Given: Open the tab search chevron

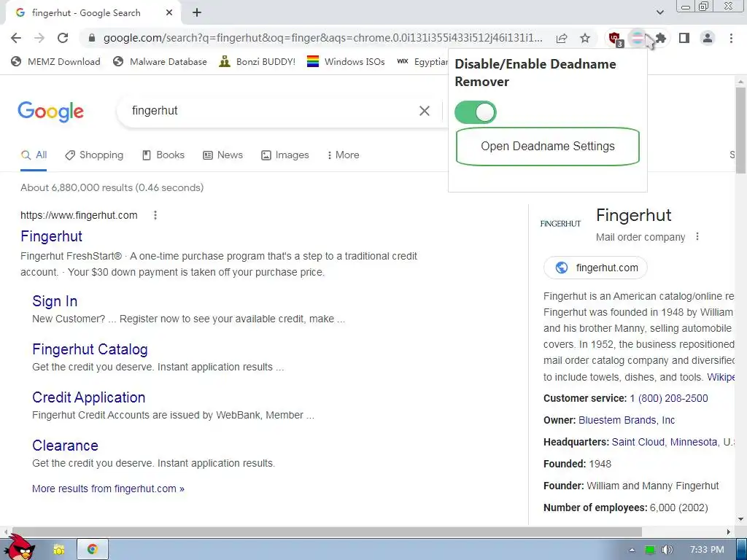Looking at the screenshot, I should [659, 12].
